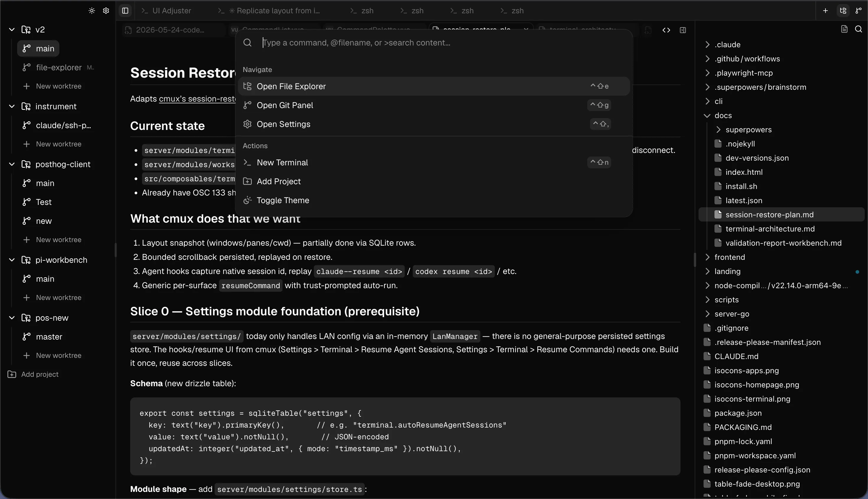Click the Add project icon at sidebar bottom

[x=12, y=374]
